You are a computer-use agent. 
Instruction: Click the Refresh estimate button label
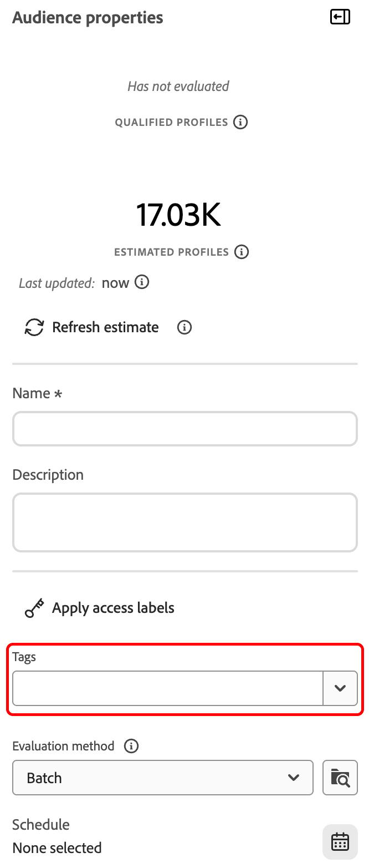[105, 327]
